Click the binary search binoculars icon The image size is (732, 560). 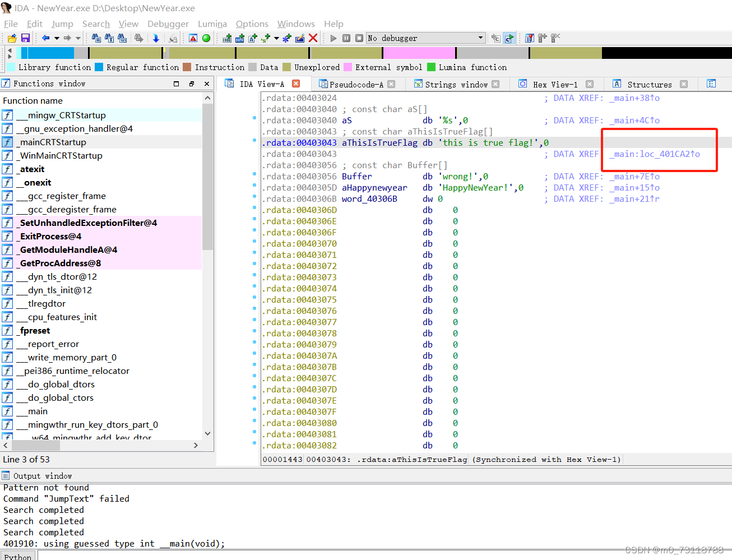(x=122, y=38)
